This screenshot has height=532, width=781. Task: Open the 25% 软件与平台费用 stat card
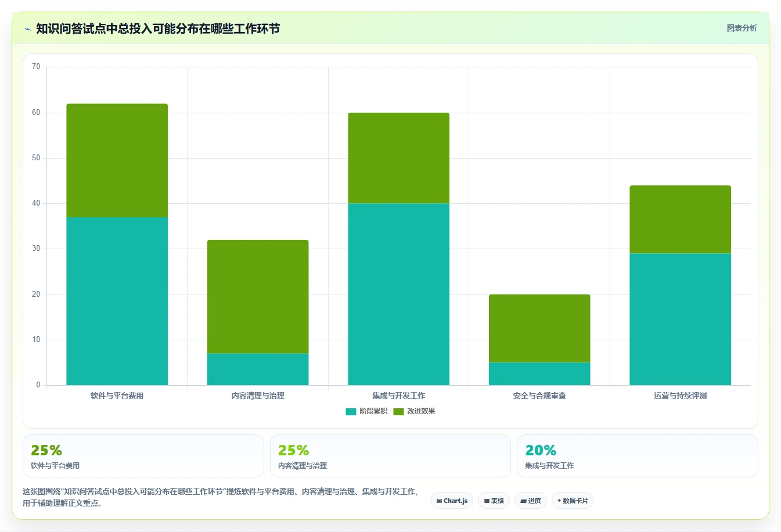pos(143,456)
